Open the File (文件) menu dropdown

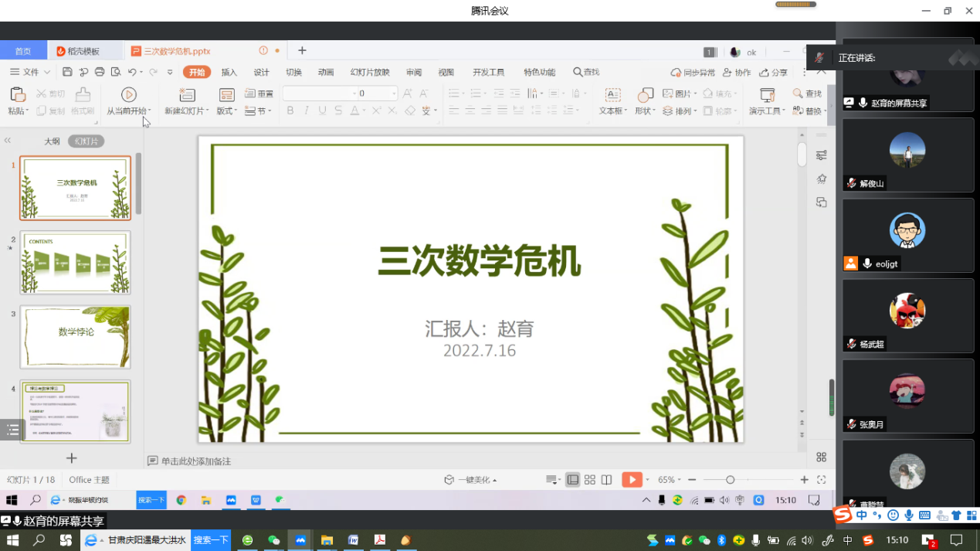(x=30, y=72)
